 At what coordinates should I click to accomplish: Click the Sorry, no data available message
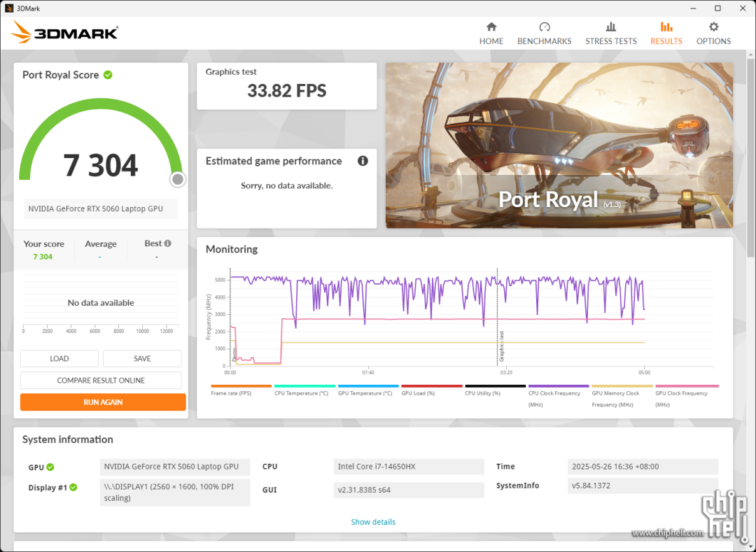287,185
